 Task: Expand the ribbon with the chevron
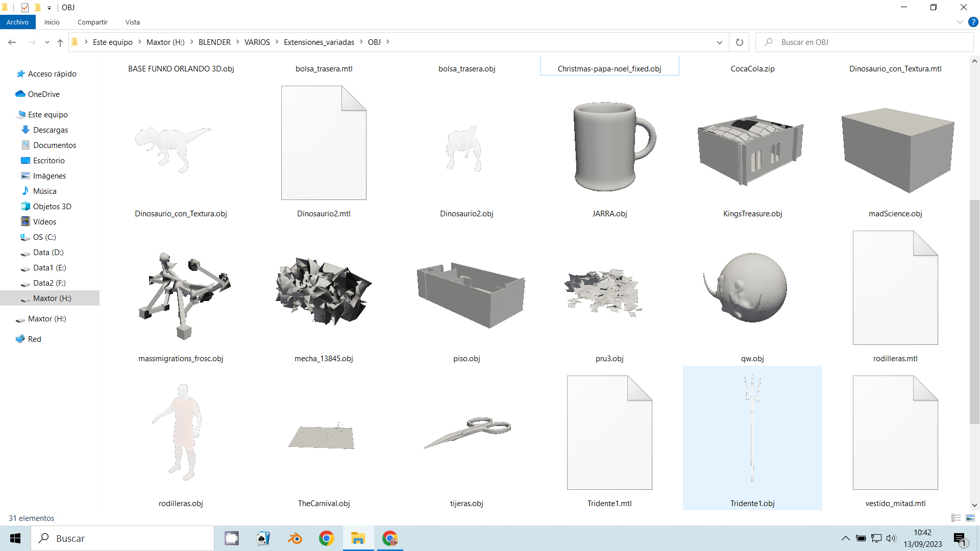(960, 22)
